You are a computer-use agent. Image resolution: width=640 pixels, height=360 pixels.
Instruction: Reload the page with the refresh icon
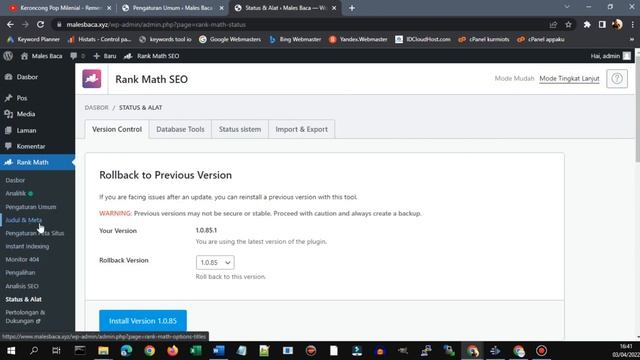pyautogui.click(x=40, y=24)
